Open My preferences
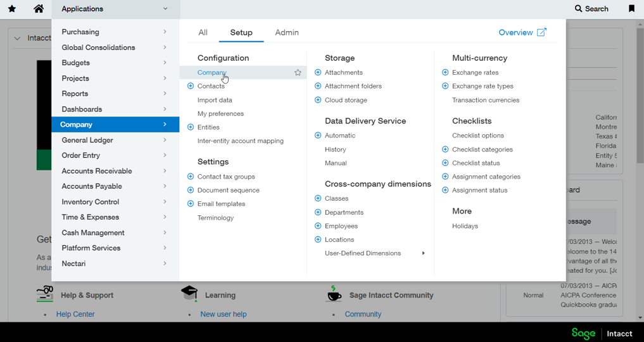The width and height of the screenshot is (644, 342). click(x=220, y=114)
